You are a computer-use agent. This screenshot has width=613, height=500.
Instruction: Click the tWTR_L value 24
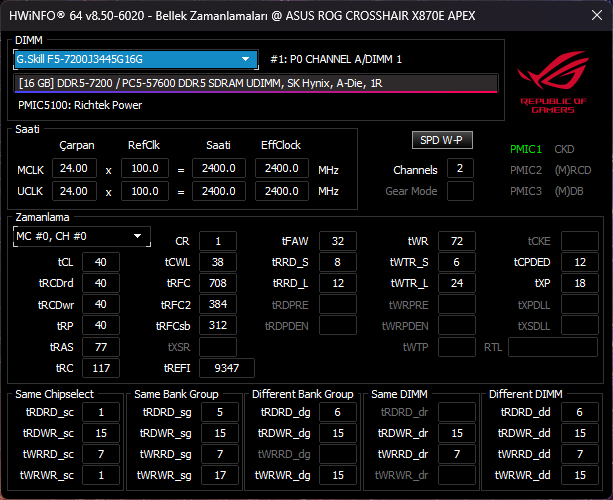[457, 283]
